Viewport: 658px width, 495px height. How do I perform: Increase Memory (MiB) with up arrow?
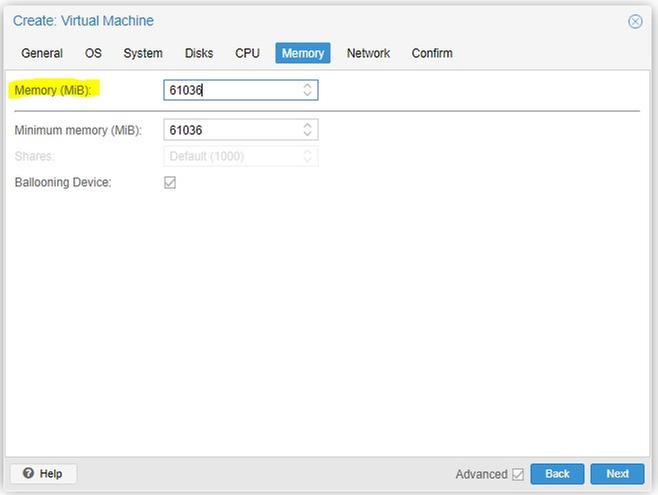point(307,85)
